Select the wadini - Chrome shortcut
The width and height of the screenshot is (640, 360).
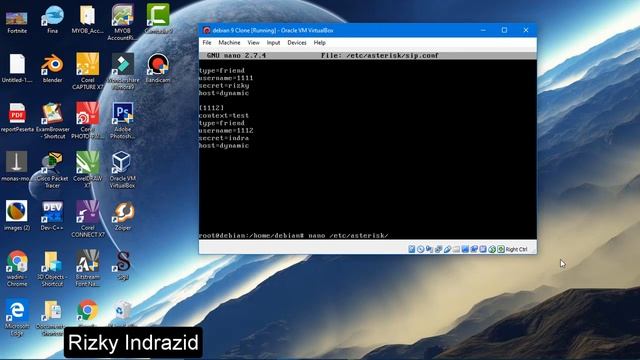point(17,268)
